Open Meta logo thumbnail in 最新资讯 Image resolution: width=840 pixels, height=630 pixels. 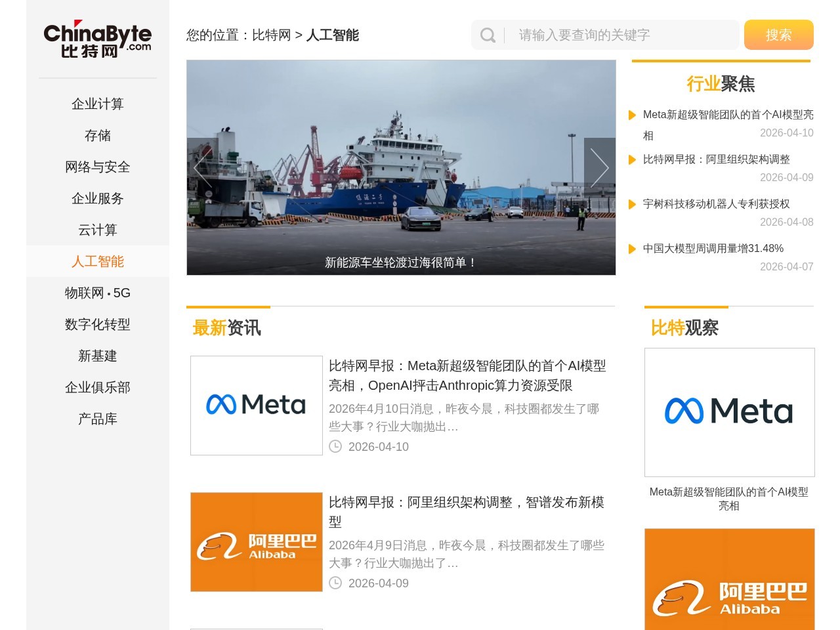click(x=256, y=406)
